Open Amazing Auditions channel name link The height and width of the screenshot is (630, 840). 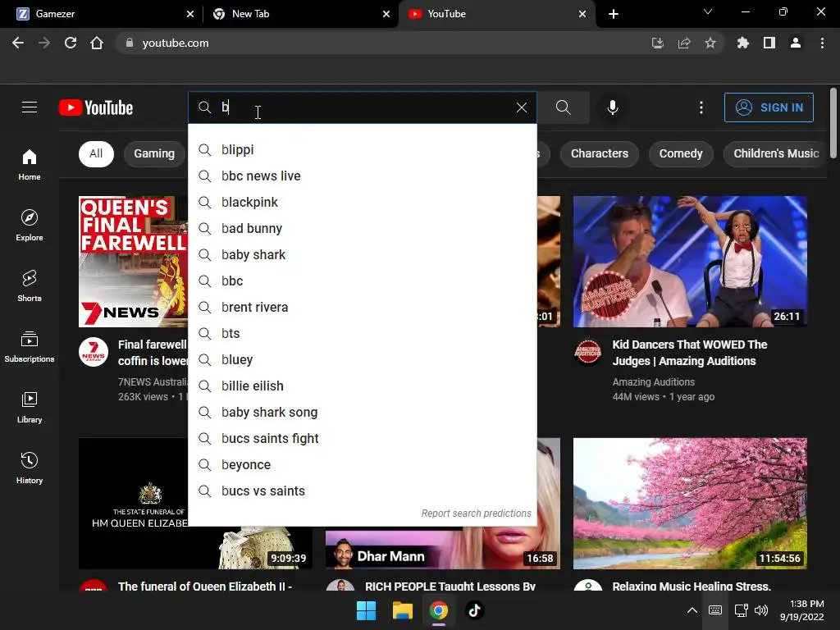coord(654,382)
